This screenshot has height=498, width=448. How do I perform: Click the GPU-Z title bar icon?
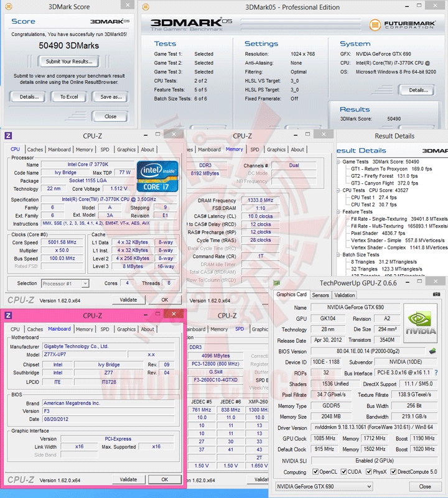277,283
